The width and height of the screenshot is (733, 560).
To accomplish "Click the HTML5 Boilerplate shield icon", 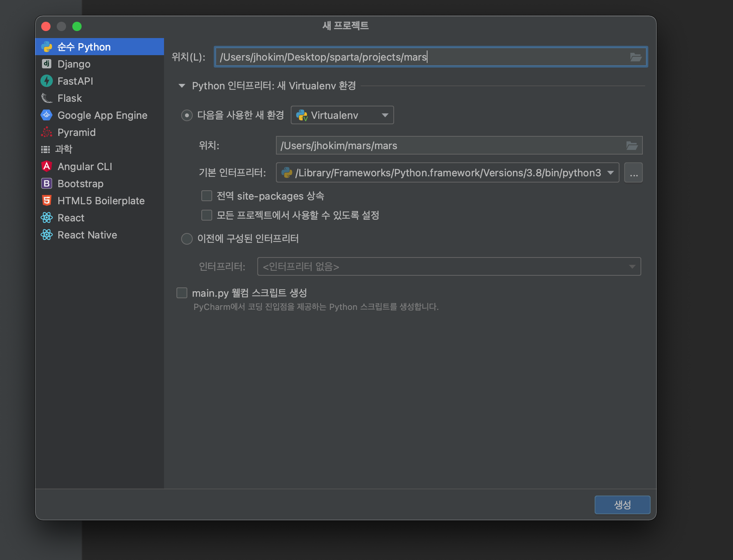I will (x=47, y=200).
